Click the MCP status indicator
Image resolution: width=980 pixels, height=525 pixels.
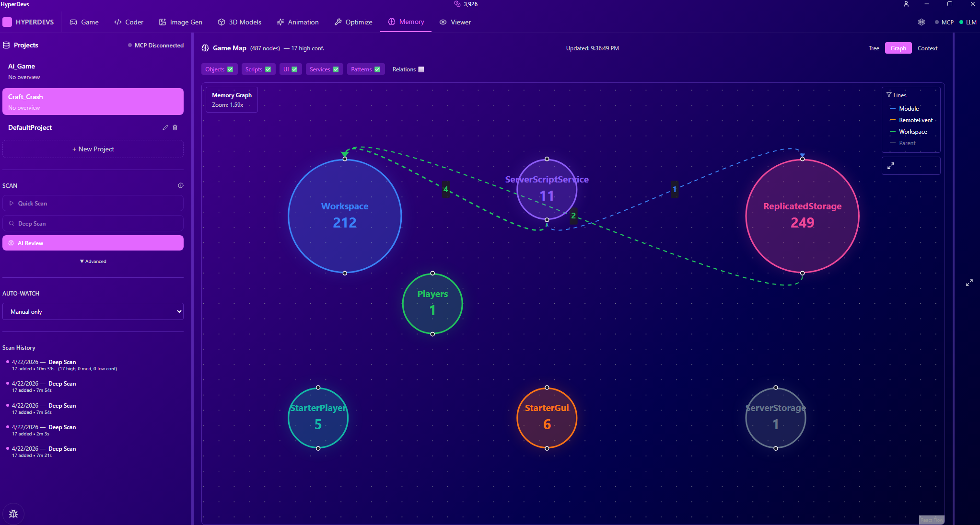(x=945, y=22)
